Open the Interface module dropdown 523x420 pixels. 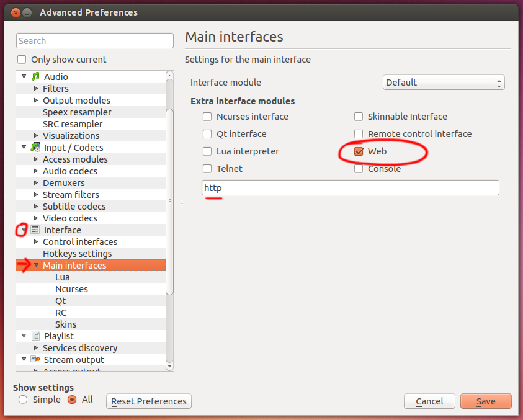point(443,83)
